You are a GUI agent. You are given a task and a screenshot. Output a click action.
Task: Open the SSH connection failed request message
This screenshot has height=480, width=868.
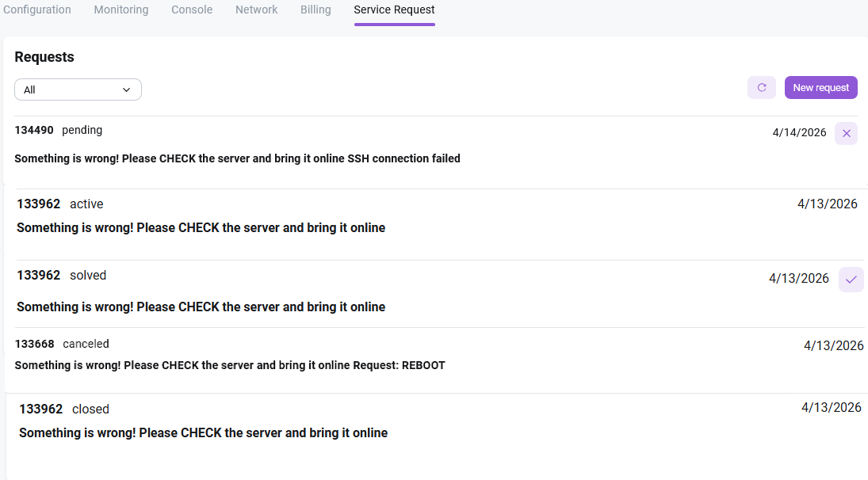(237, 158)
